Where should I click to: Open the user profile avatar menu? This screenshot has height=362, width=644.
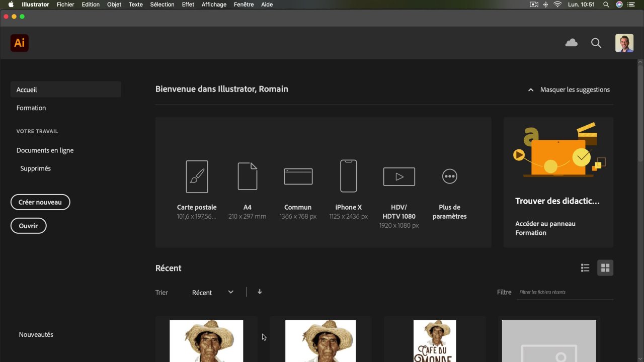(x=624, y=43)
